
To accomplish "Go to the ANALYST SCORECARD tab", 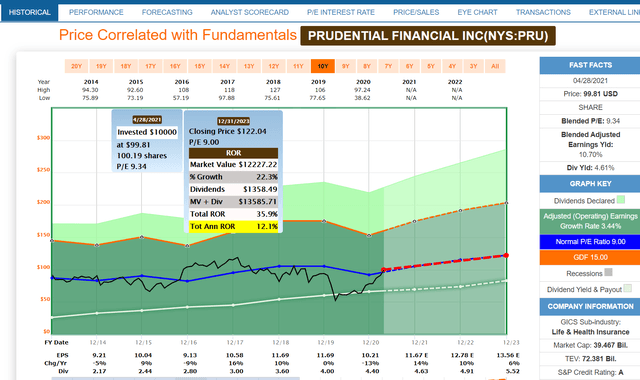I will (249, 12).
